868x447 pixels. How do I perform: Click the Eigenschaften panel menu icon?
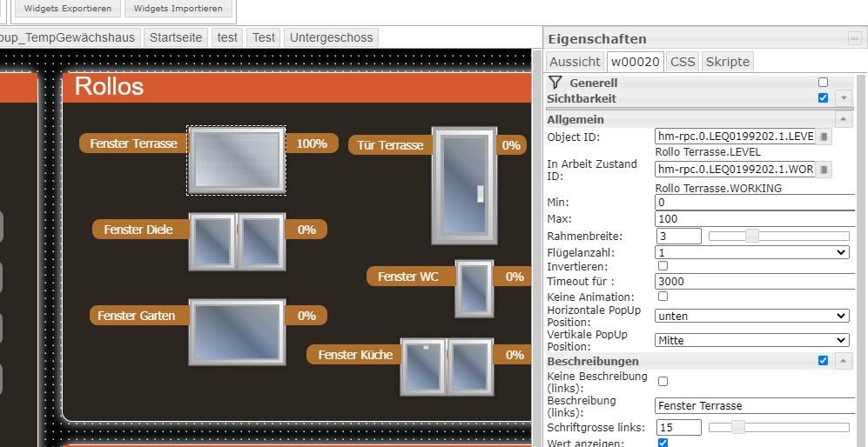point(855,39)
